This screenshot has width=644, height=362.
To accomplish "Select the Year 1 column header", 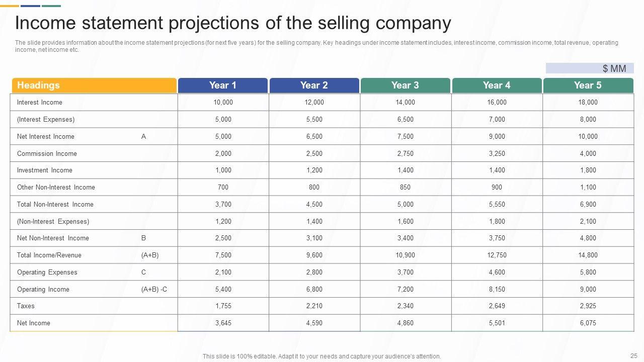I will tap(223, 85).
